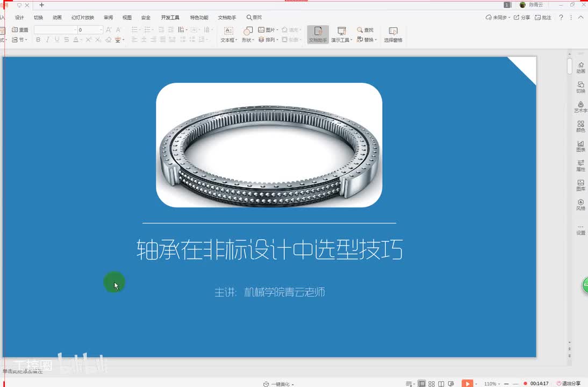Click the 查找 search box in menu bar
Image resolution: width=588 pixels, height=387 pixels.
coord(254,17)
